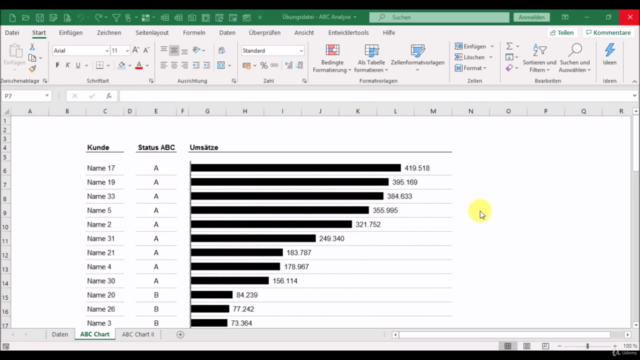Switch to the Formeln ribbon tab
The width and height of the screenshot is (640, 360).
click(194, 33)
